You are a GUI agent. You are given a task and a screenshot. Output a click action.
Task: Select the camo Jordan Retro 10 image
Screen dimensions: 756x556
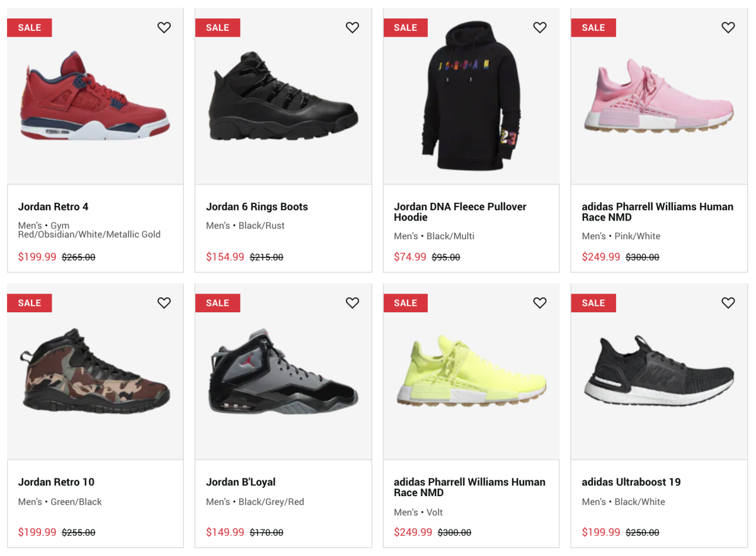point(94,370)
